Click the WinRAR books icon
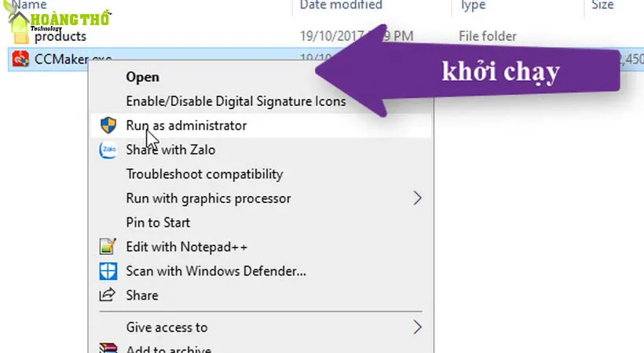This screenshot has height=353, width=644. click(108, 348)
